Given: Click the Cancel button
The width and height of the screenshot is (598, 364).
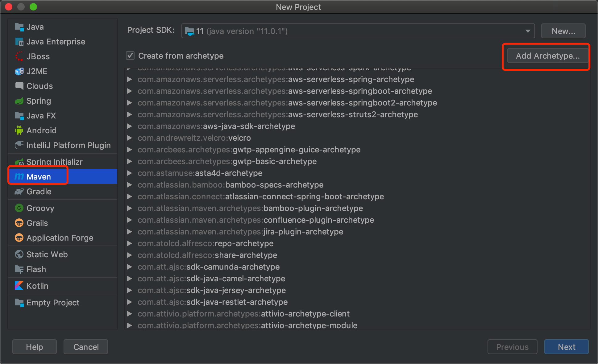Looking at the screenshot, I should click(86, 347).
